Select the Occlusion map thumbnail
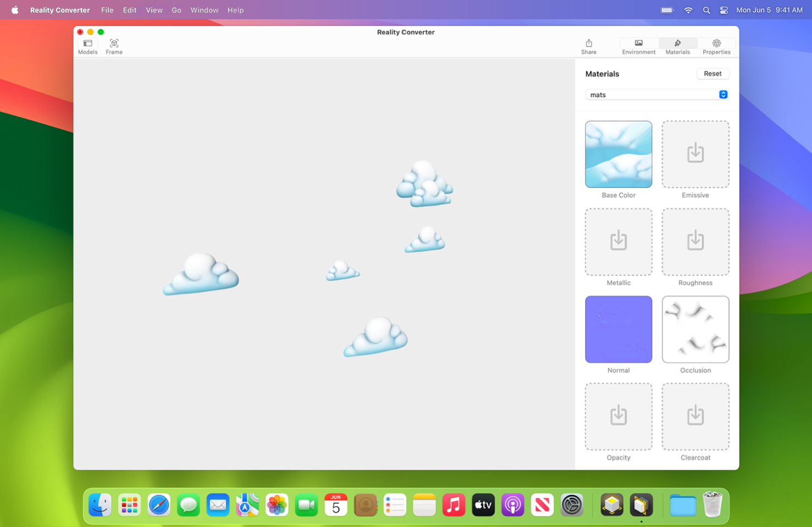 pyautogui.click(x=695, y=329)
